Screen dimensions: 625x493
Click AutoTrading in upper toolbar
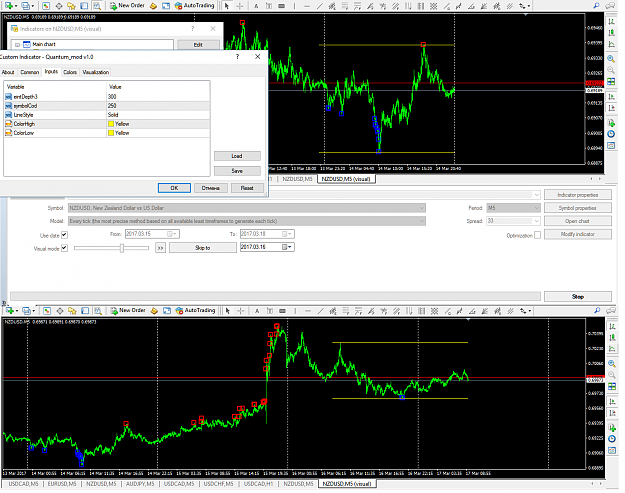pyautogui.click(x=194, y=6)
